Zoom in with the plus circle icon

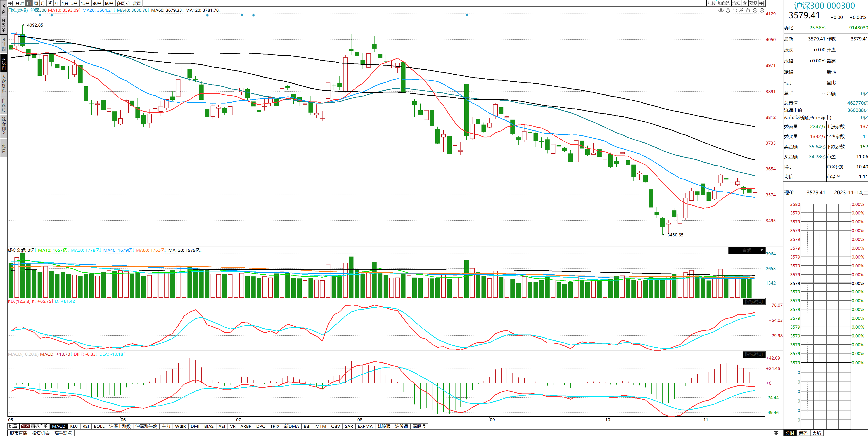point(755,10)
